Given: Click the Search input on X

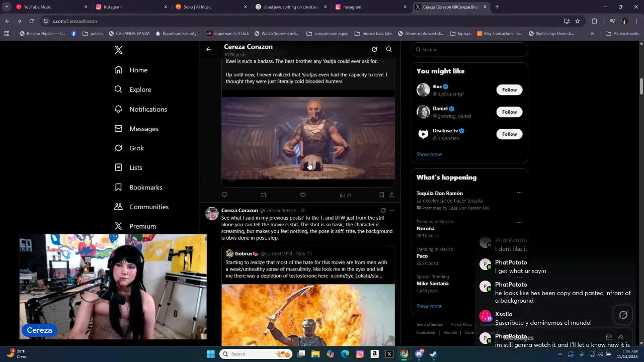Looking at the screenshot, I should coord(469,49).
